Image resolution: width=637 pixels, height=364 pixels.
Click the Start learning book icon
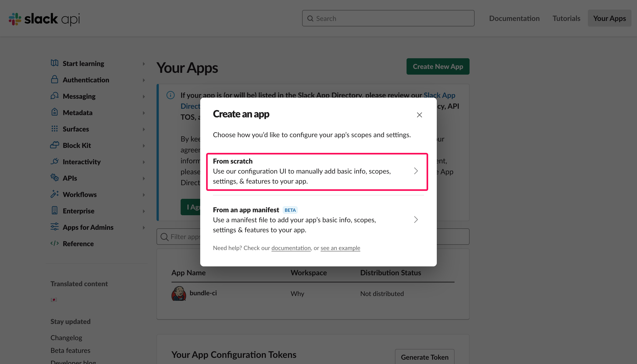(x=55, y=63)
